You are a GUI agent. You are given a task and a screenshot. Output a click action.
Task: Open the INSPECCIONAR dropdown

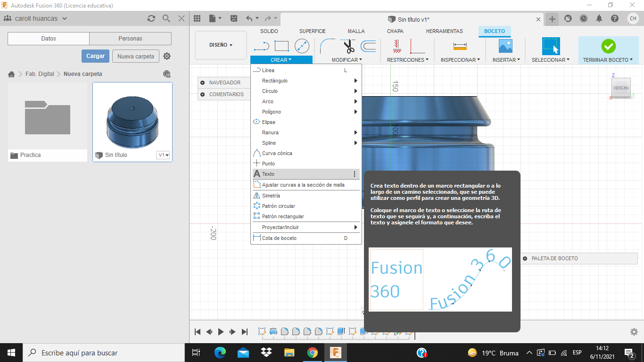point(460,60)
